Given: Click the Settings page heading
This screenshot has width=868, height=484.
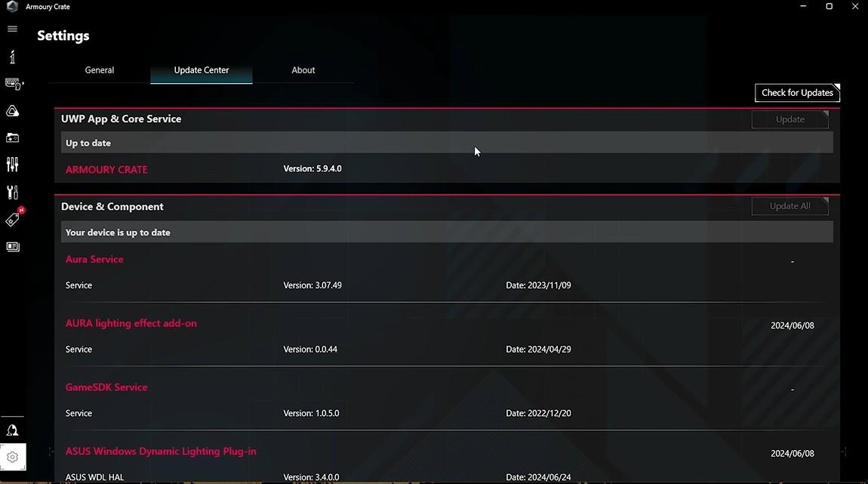Looking at the screenshot, I should click(63, 36).
